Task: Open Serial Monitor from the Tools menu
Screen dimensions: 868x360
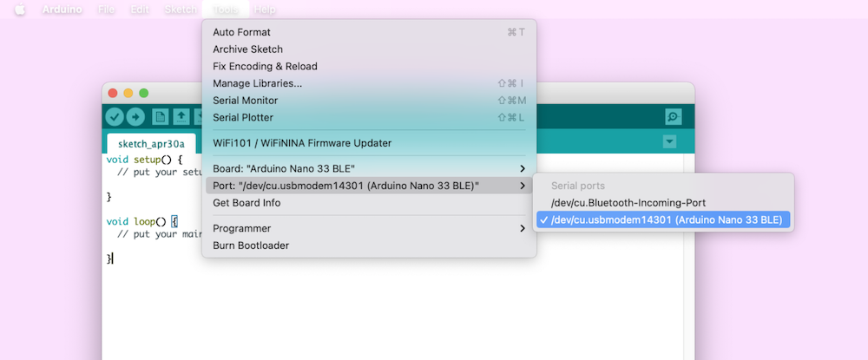Action: (x=369, y=101)
